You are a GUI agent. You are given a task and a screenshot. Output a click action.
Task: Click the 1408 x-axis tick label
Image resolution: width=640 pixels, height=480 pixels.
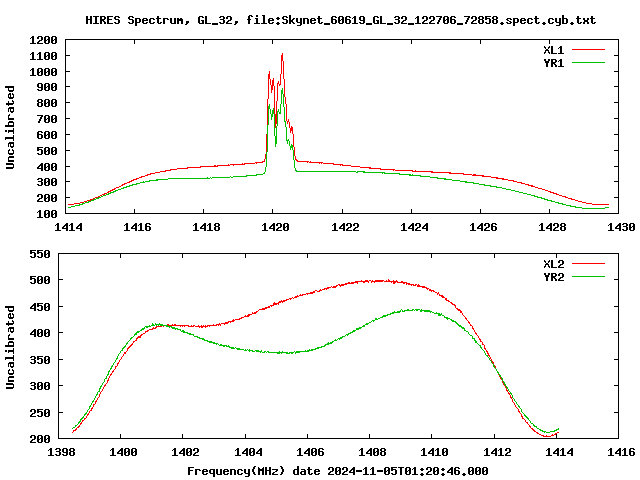372,452
